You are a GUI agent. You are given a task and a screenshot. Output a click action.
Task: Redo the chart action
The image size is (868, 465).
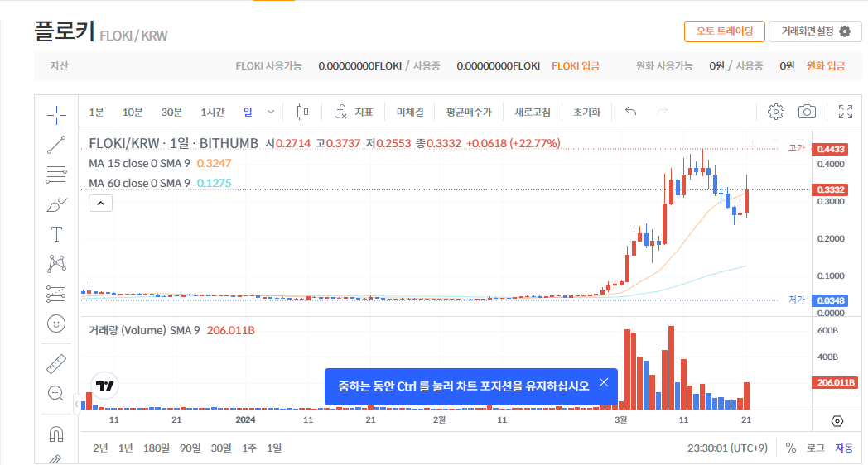(x=662, y=111)
